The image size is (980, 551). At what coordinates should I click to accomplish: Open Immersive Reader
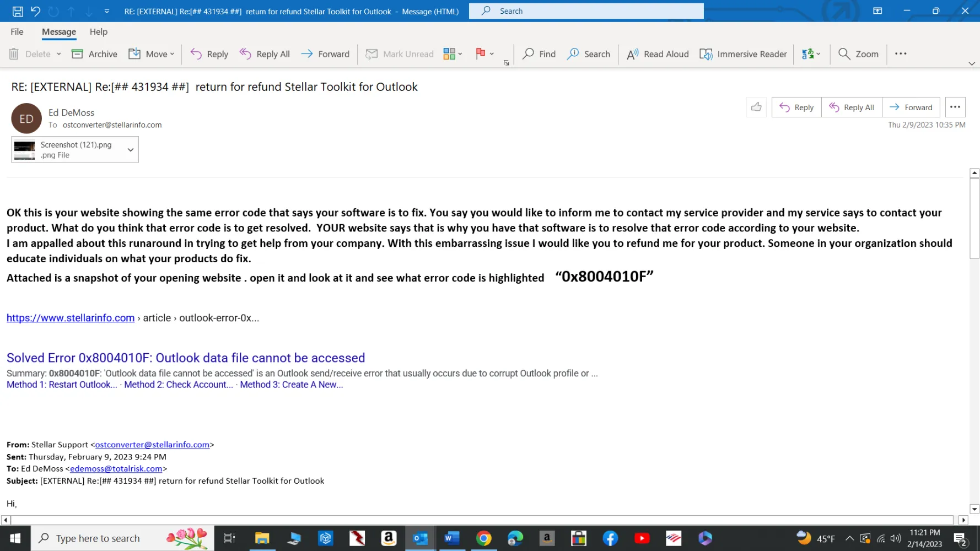(x=743, y=54)
